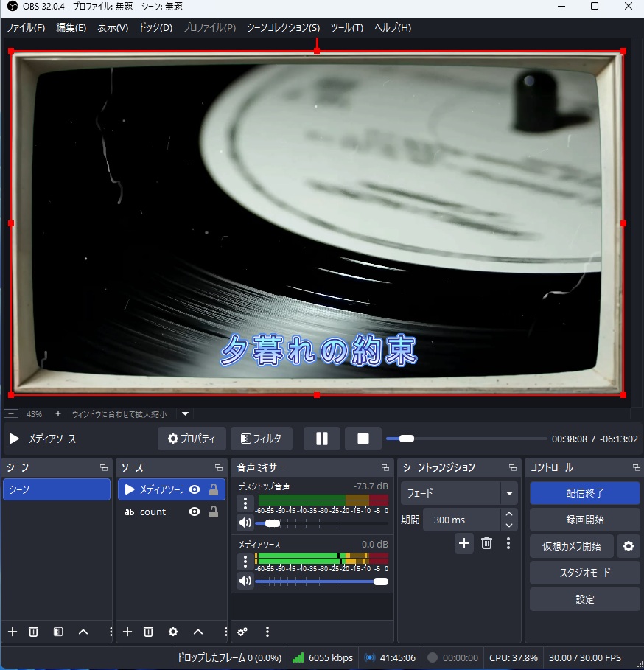The image size is (644, 670).
Task: Click the 録画開始 button
Action: tap(584, 520)
